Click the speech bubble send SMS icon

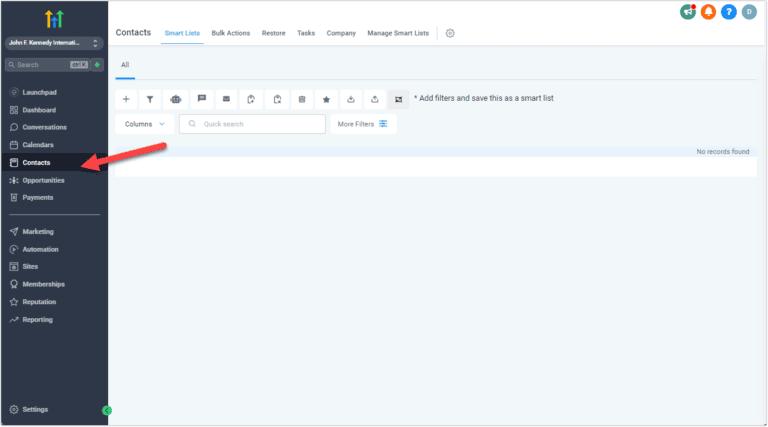[201, 99]
